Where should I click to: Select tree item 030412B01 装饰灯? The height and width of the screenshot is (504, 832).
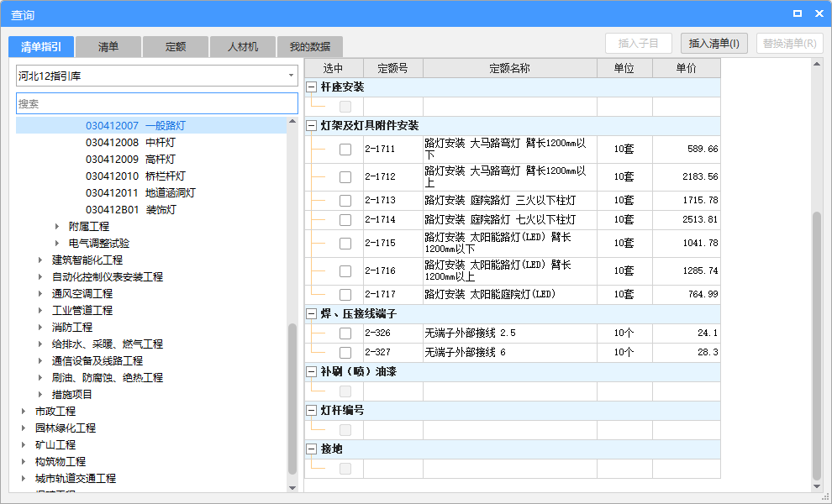pos(130,209)
